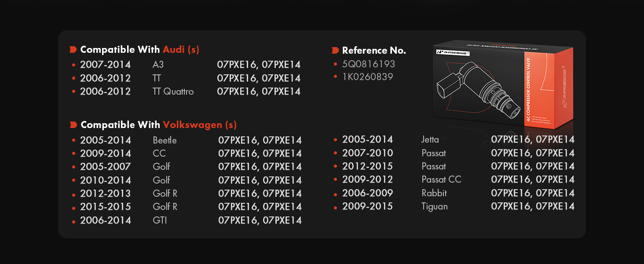Click the compressor codes in the TT Quattro row
Viewport: 644px width, 264px height.
(x=259, y=92)
